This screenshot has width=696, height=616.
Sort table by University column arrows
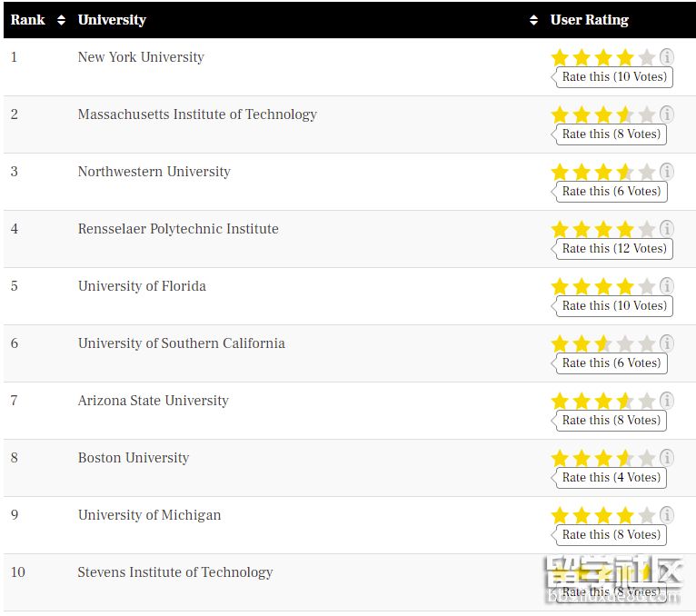533,19
